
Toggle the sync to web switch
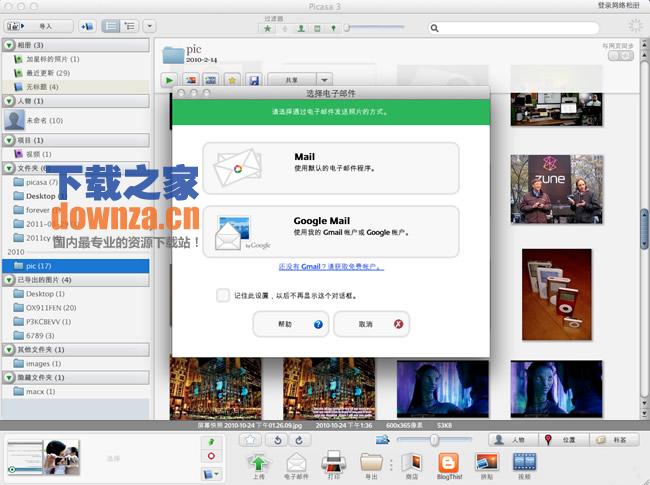pyautogui.click(x=621, y=56)
